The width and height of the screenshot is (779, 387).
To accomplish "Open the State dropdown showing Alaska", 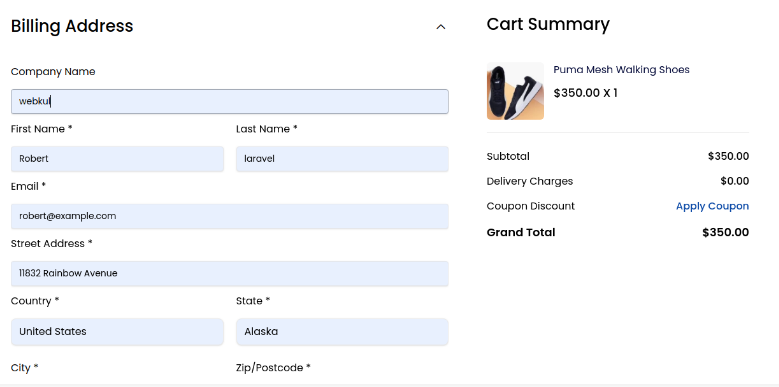I will (342, 332).
